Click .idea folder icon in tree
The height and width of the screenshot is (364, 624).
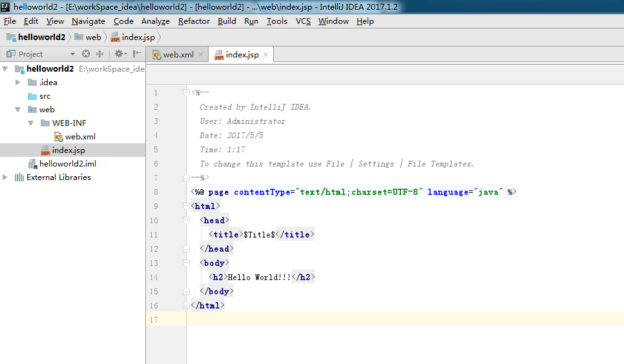click(x=32, y=83)
